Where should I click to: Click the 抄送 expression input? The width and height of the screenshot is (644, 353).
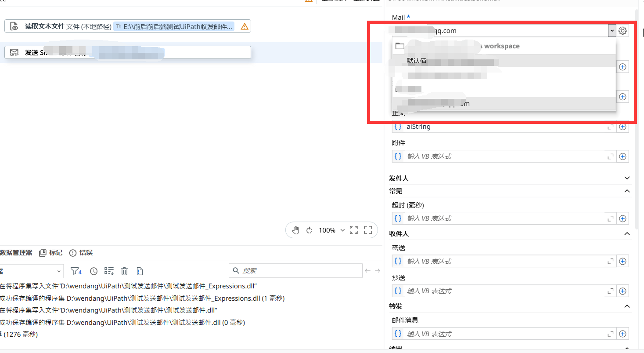(x=504, y=291)
